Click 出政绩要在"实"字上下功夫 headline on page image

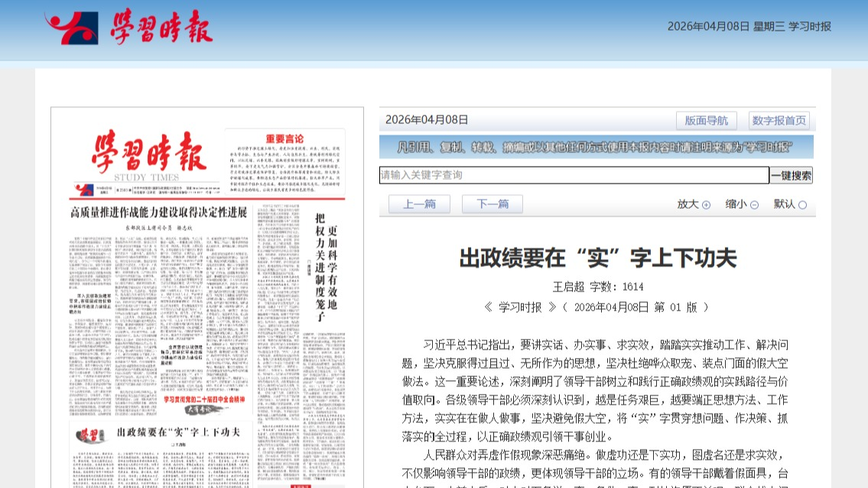[x=178, y=431]
